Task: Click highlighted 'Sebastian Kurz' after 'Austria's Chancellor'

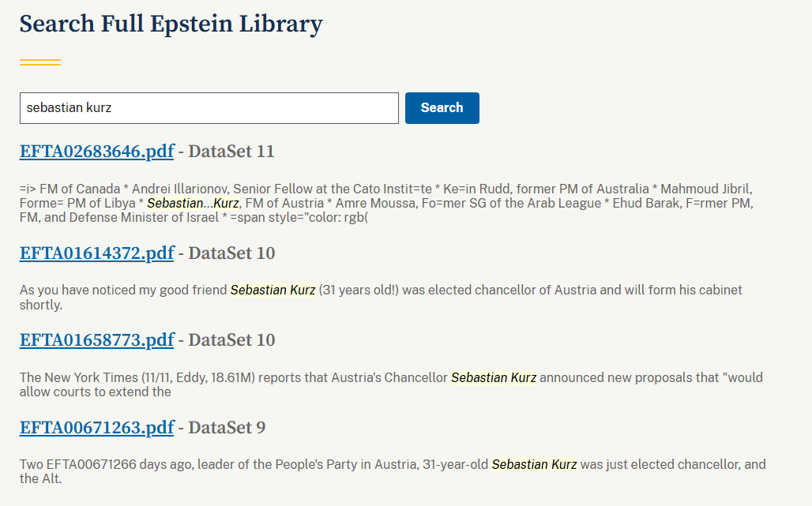Action: pos(494,378)
